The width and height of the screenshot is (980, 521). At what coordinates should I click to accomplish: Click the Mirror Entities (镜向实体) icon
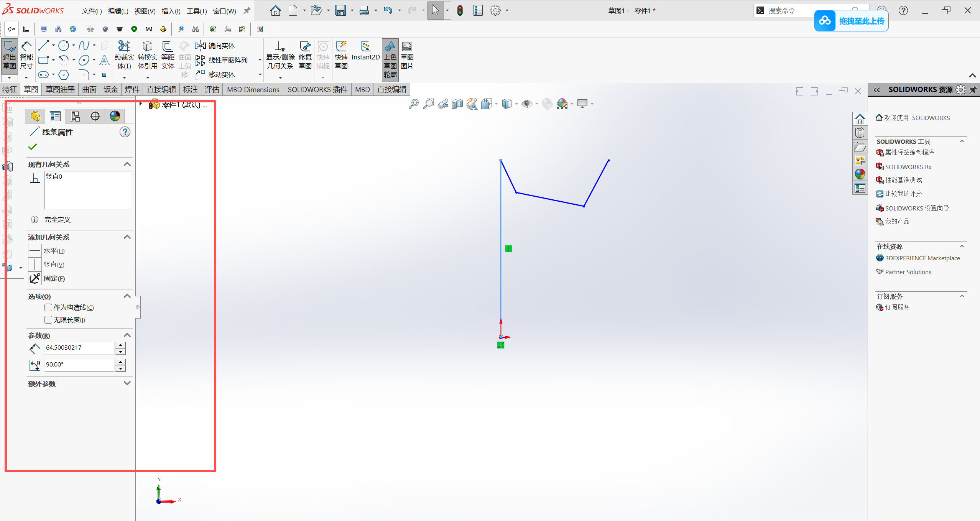pyautogui.click(x=200, y=46)
